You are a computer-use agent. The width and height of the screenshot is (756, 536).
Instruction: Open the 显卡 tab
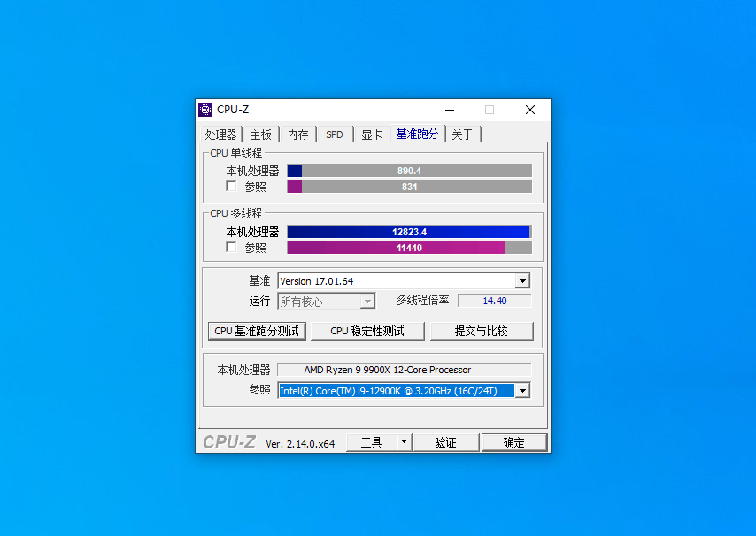[372, 134]
